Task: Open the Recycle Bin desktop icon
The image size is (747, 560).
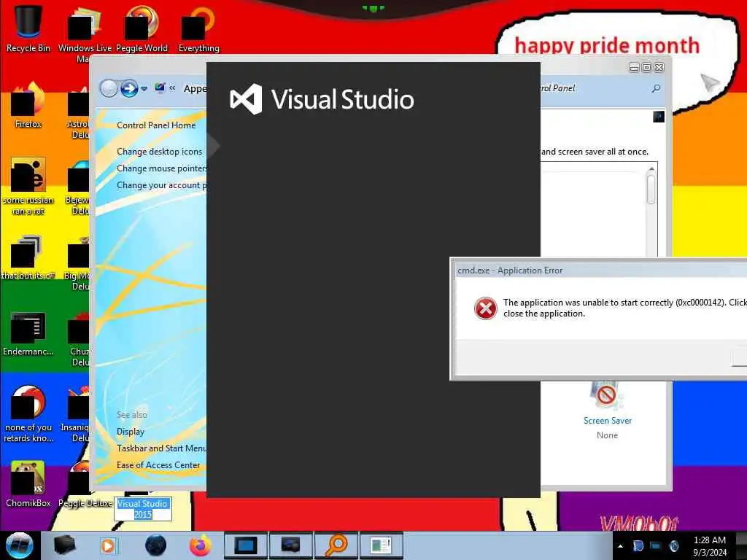Action: 28,28
